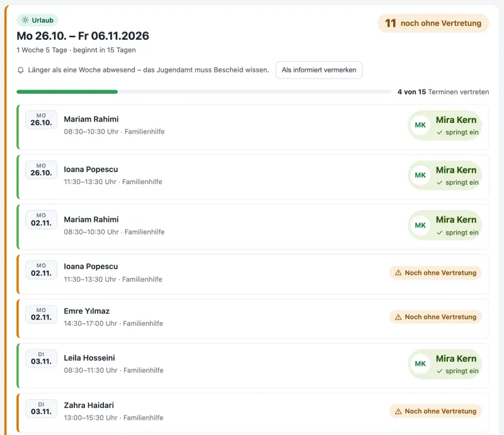The image size is (504, 435).
Task: Click the text '1 Woche 5 Tage · beginnt in 15 Tagen'
Action: tap(76, 50)
